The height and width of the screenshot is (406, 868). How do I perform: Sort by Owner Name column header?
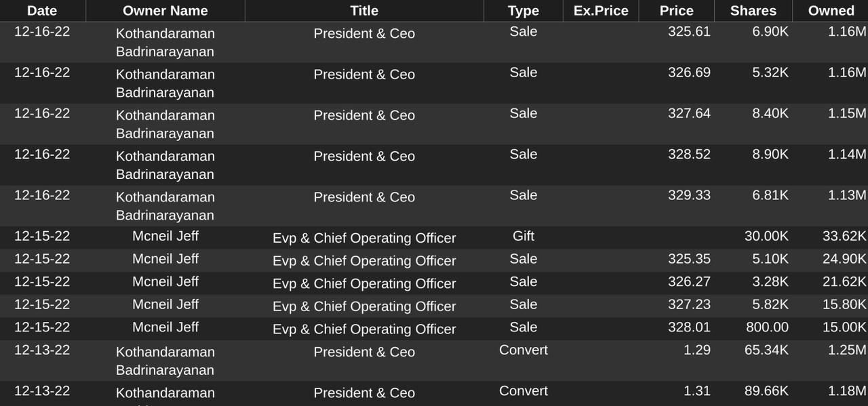(165, 11)
